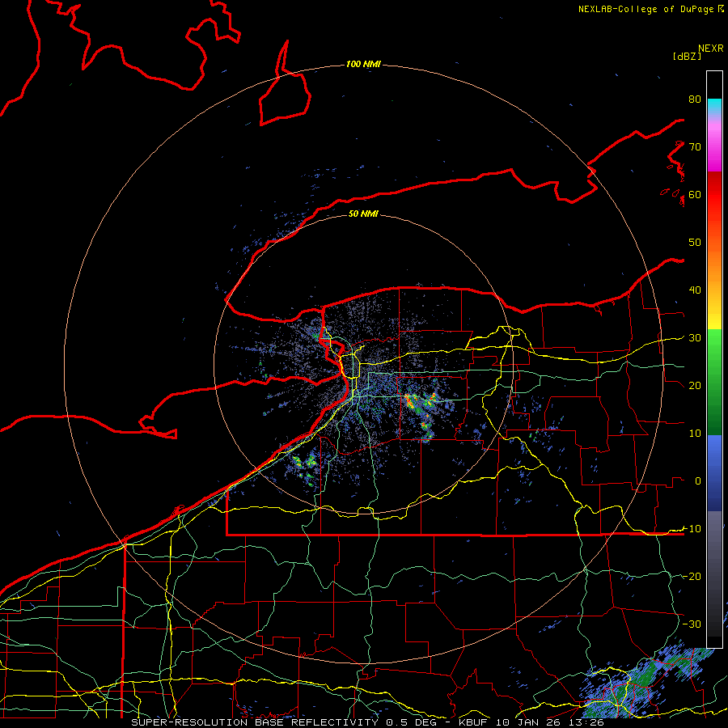Image resolution: width=728 pixels, height=728 pixels.
Task: Click the 'SUPER-RESOLUTION BASE REFLECTIVITY' title text
Action: pyautogui.click(x=255, y=722)
